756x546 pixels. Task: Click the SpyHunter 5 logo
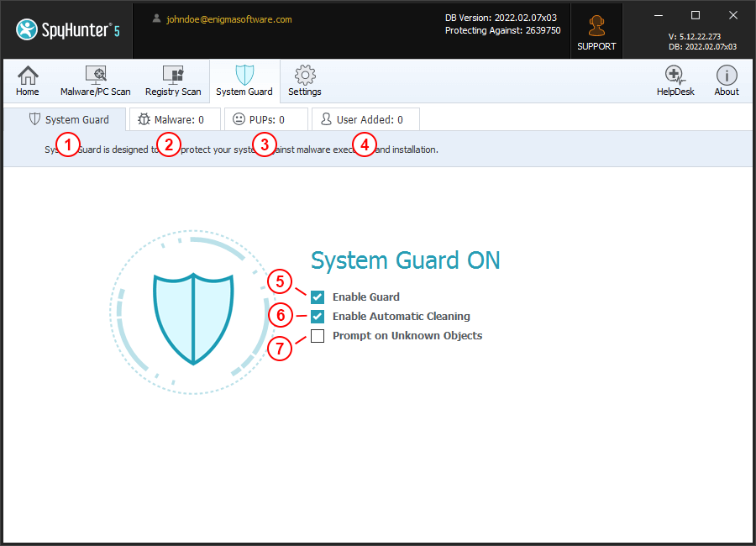[67, 29]
